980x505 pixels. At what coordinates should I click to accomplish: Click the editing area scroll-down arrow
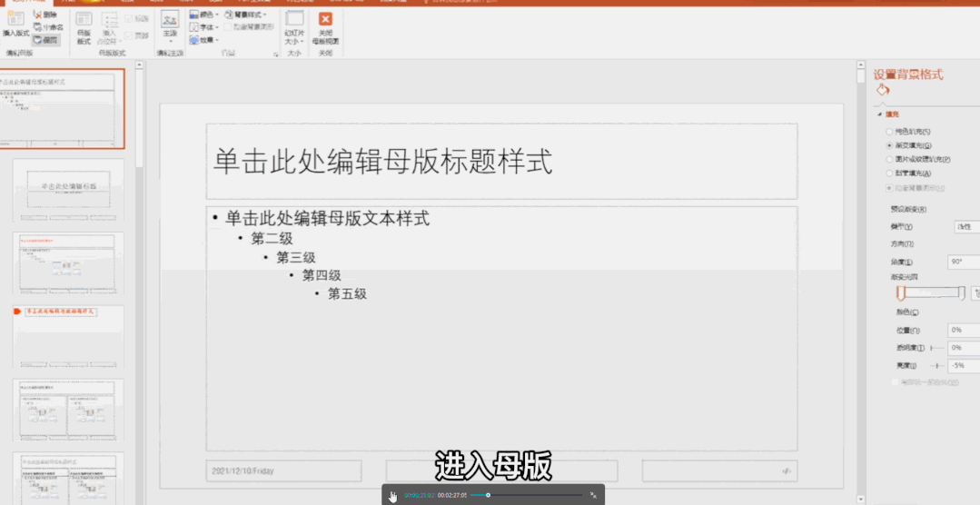pyautogui.click(x=861, y=500)
